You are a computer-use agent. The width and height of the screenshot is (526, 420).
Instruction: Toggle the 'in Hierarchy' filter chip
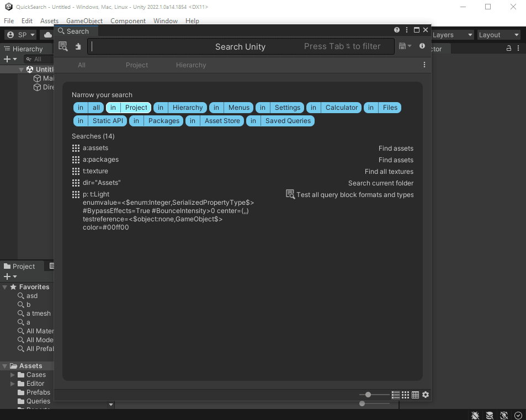[180, 108]
